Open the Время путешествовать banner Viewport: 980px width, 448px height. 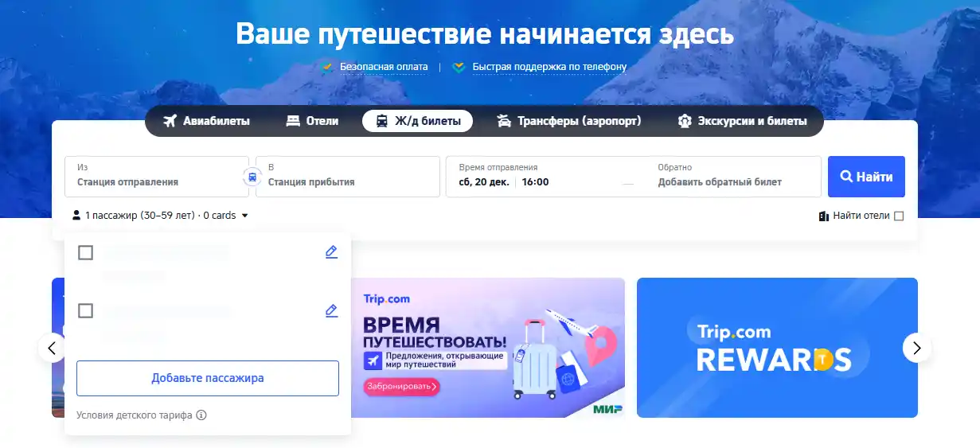point(488,348)
